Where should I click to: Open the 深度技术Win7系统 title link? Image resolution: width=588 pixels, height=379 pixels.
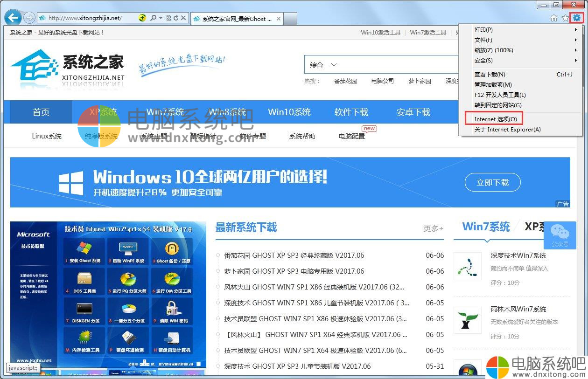click(x=518, y=255)
